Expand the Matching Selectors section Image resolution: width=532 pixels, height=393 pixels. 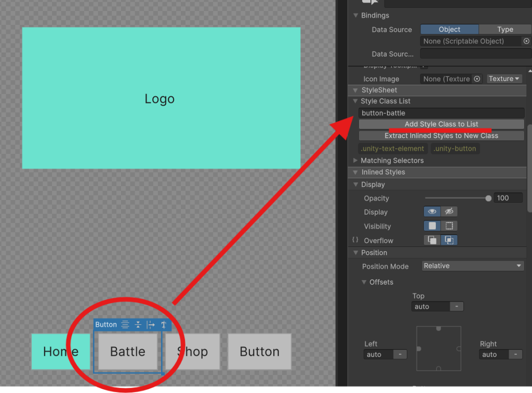pyautogui.click(x=356, y=161)
